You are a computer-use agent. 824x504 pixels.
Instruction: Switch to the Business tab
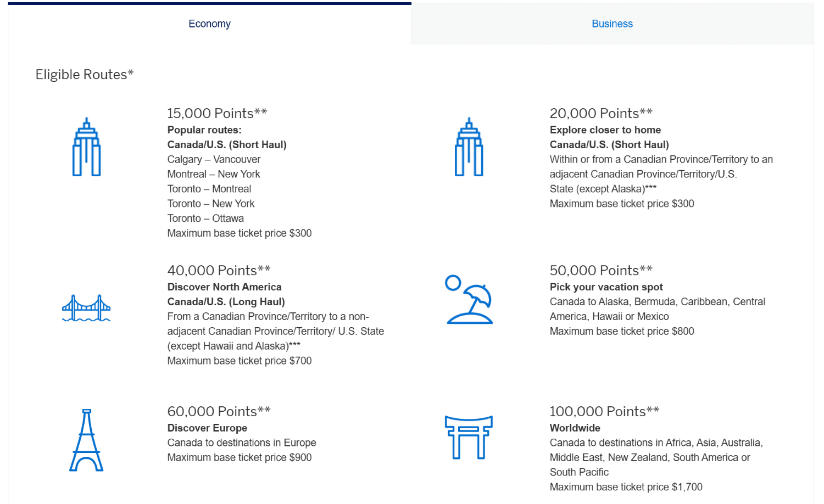[611, 24]
